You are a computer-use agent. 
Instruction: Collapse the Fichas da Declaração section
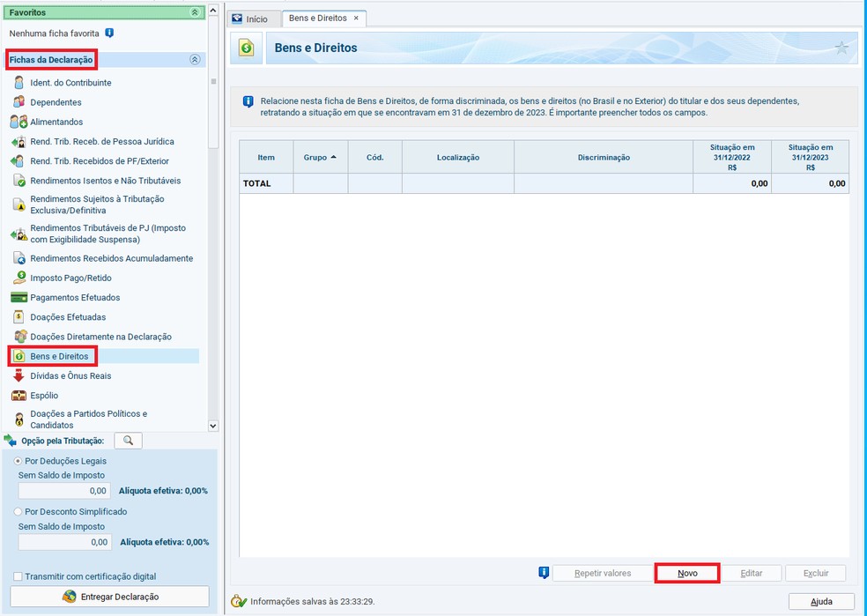(x=195, y=60)
